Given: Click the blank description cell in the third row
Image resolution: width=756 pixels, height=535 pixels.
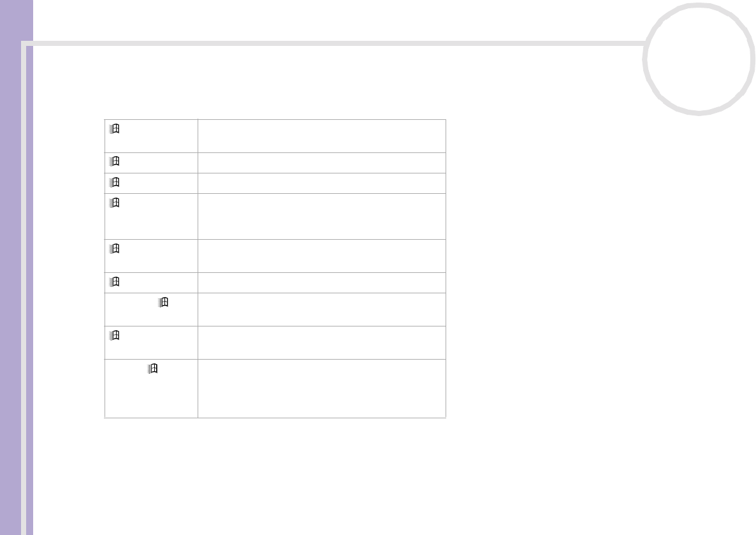Looking at the screenshot, I should [x=321, y=183].
